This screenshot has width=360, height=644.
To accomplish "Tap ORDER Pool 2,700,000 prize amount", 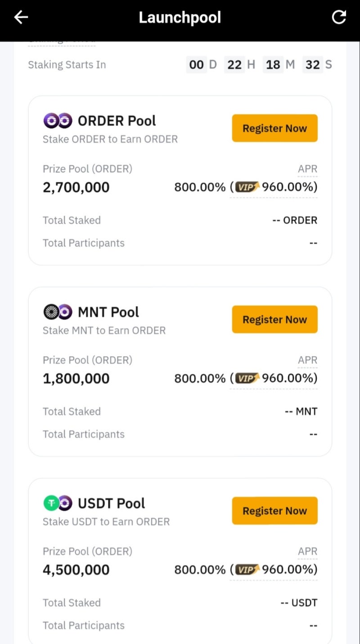I will click(76, 187).
